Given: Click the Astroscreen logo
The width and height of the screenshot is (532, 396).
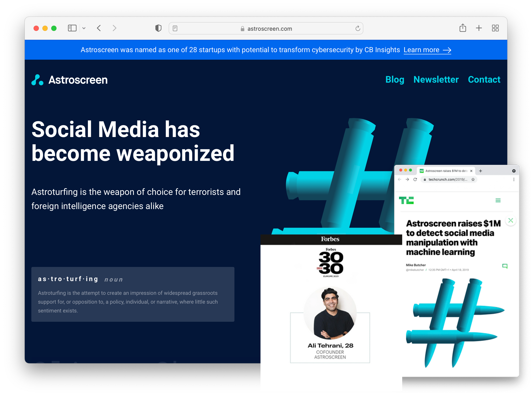Looking at the screenshot, I should [x=70, y=80].
